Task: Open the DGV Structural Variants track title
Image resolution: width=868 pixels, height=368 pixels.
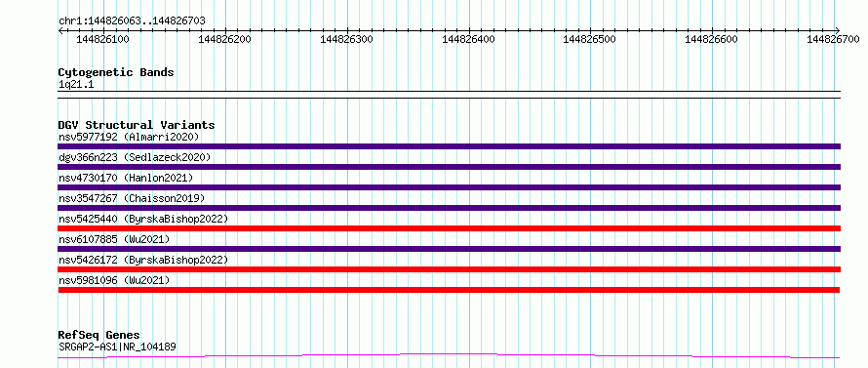Action: click(x=137, y=125)
